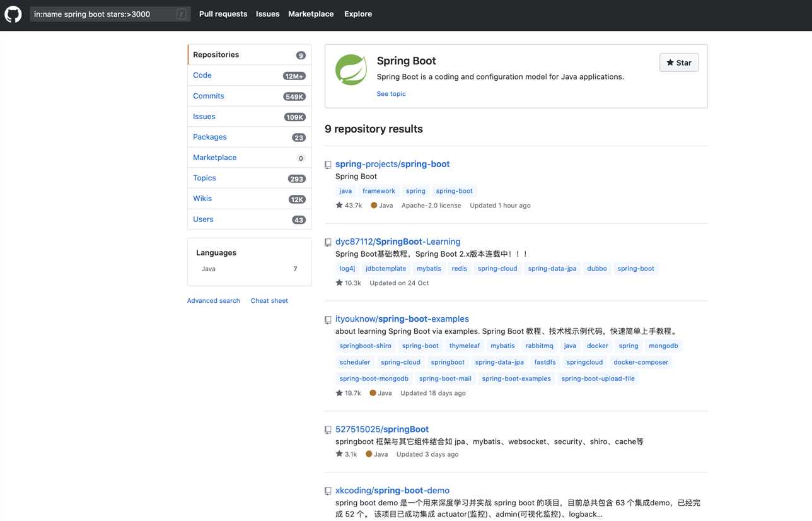Select the Marketplace filter in sidebar

(250, 158)
